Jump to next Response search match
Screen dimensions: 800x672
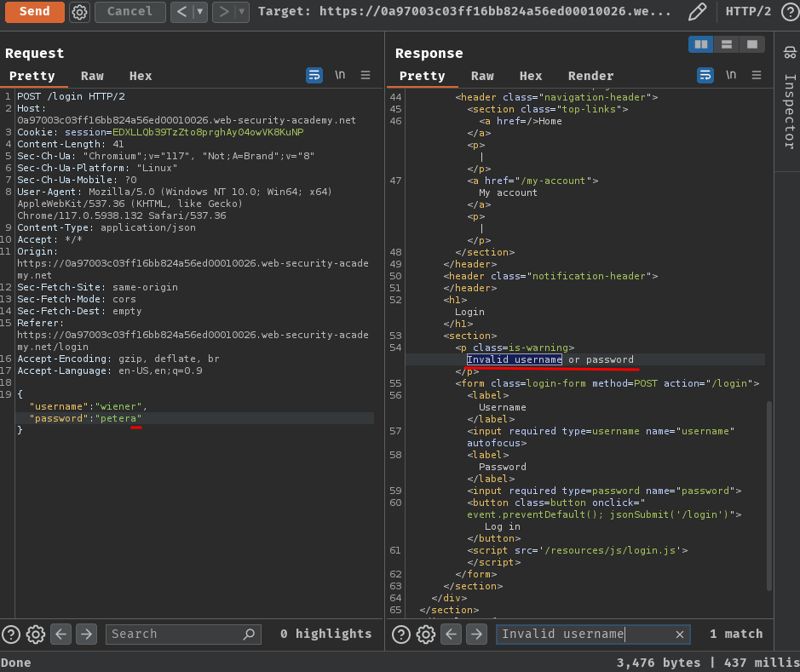point(477,635)
